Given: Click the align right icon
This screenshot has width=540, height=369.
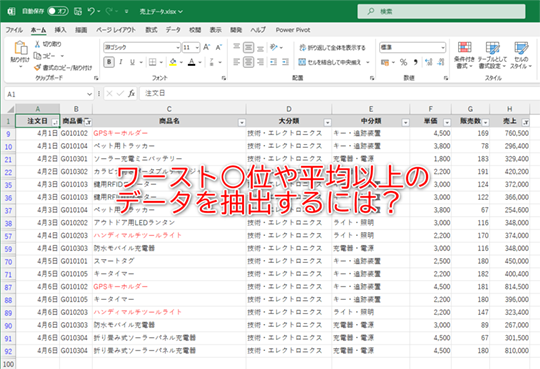Looking at the screenshot, I should click(260, 62).
